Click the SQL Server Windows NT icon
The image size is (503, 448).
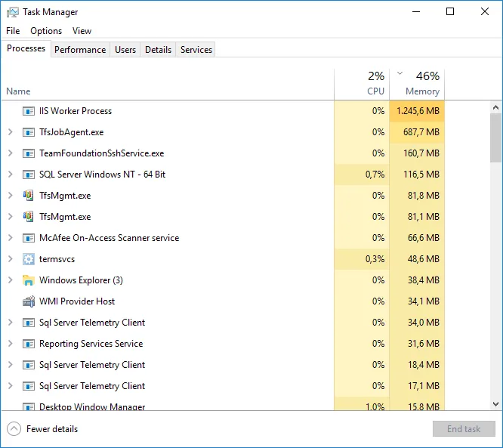(29, 175)
